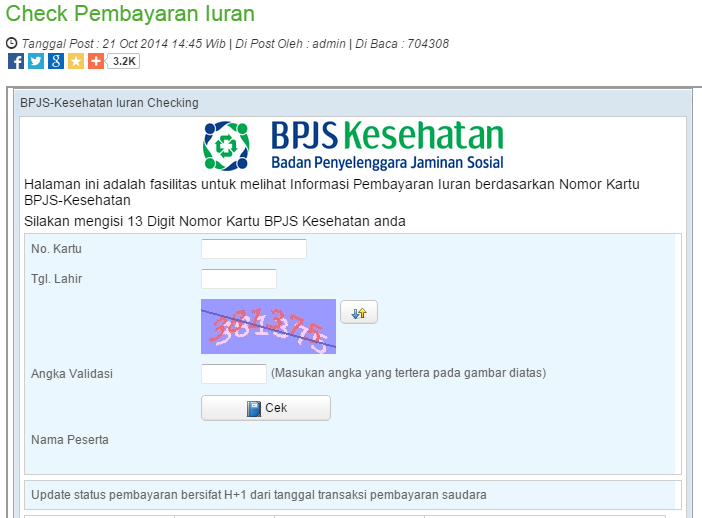Click the Check Pembayaran Iuran heading
This screenshot has height=518, width=702.
coord(130,13)
